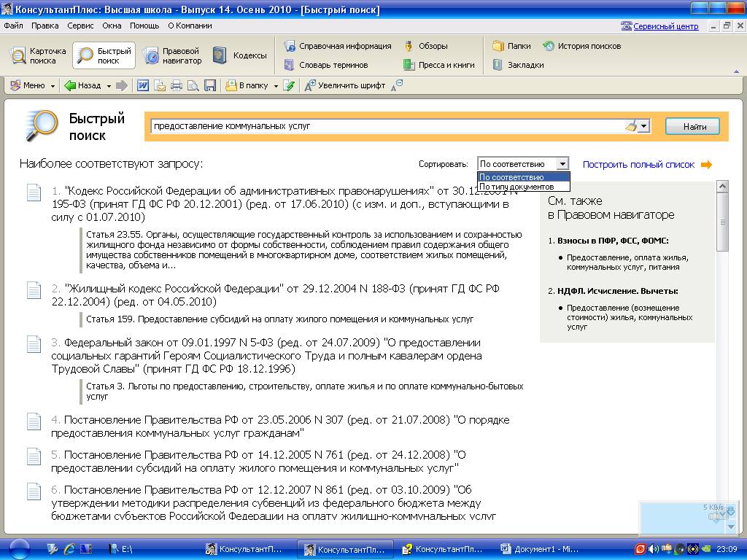747x560 pixels.
Task: Click the save diskette icon
Action: point(210,86)
